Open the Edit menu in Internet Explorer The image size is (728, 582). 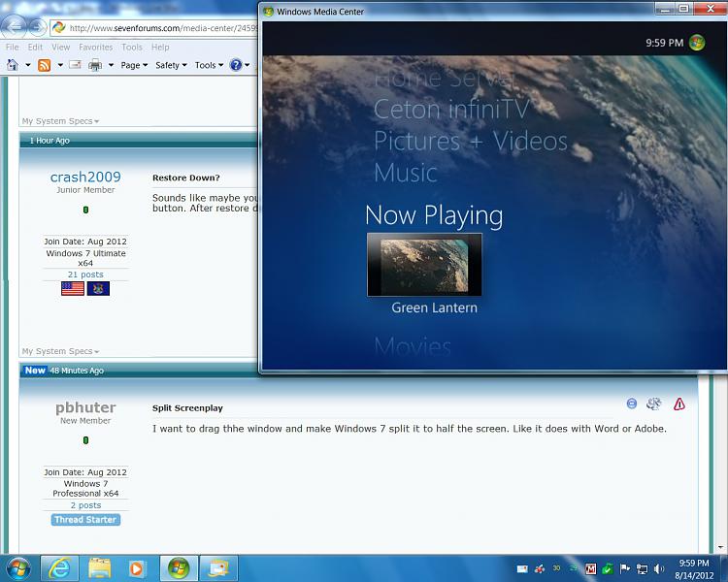pyautogui.click(x=35, y=47)
